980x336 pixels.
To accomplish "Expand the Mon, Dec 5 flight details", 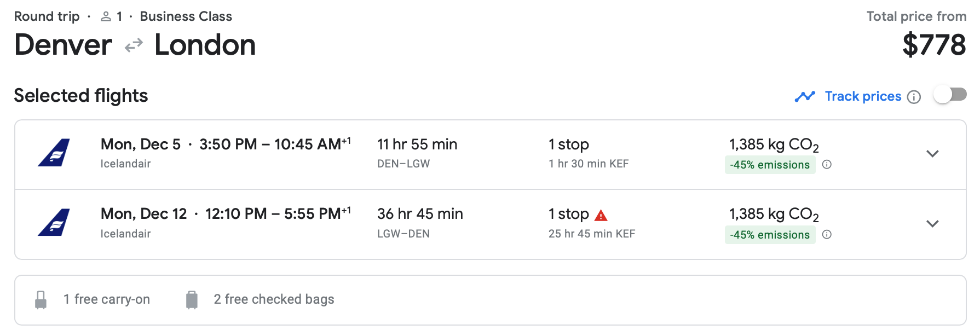I will point(932,154).
